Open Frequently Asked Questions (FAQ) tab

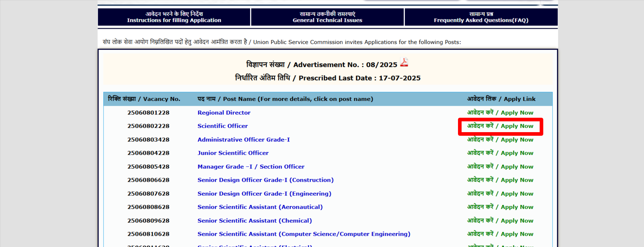point(481,17)
